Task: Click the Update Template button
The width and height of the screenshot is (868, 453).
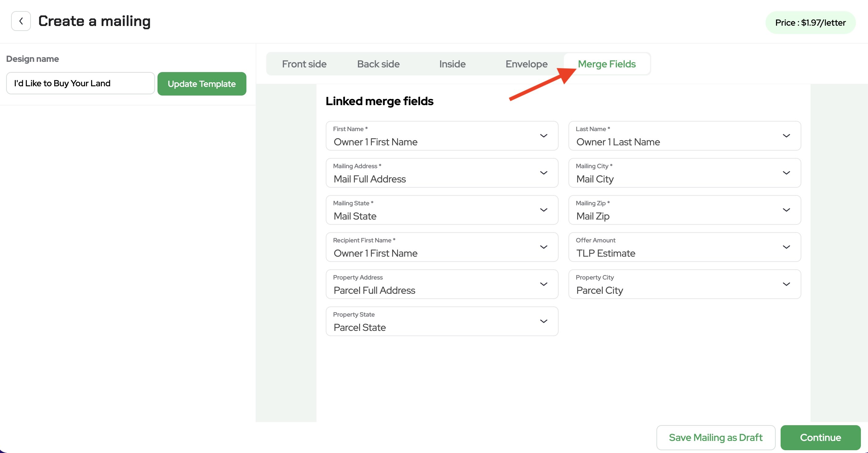Action: point(202,84)
